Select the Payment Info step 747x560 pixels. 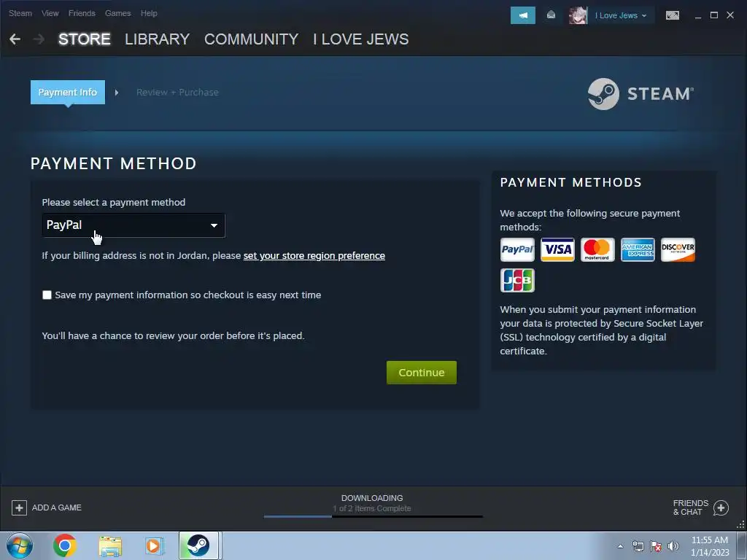[x=68, y=93]
